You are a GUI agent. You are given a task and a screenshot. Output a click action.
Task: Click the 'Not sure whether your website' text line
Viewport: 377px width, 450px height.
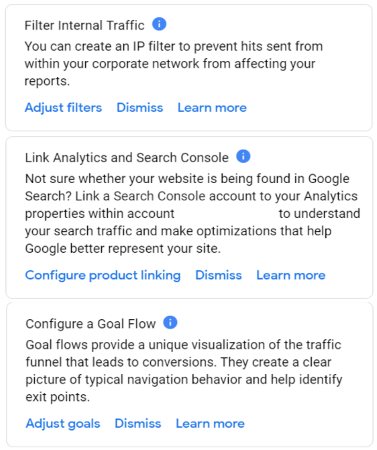(187, 179)
